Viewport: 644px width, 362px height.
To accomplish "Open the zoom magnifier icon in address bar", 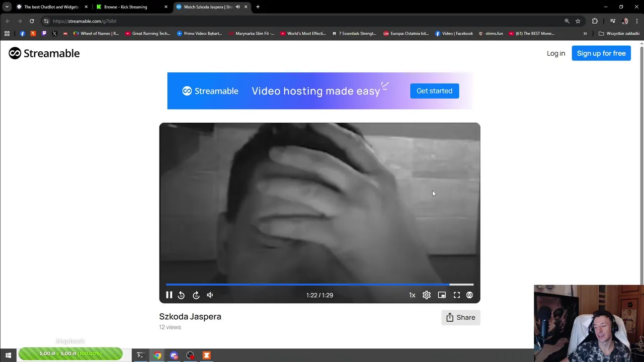I will pyautogui.click(x=567, y=21).
